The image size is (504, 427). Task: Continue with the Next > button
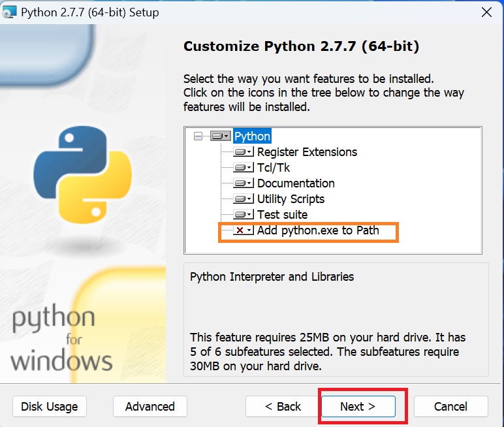click(x=358, y=406)
